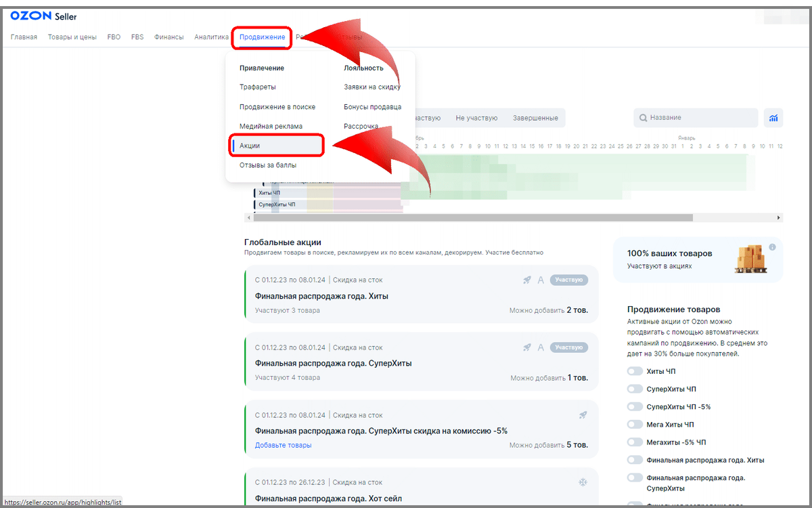Screen dimensions: 812x508
Task: Click Можно добавить 1 тов. text
Action: 549,377
